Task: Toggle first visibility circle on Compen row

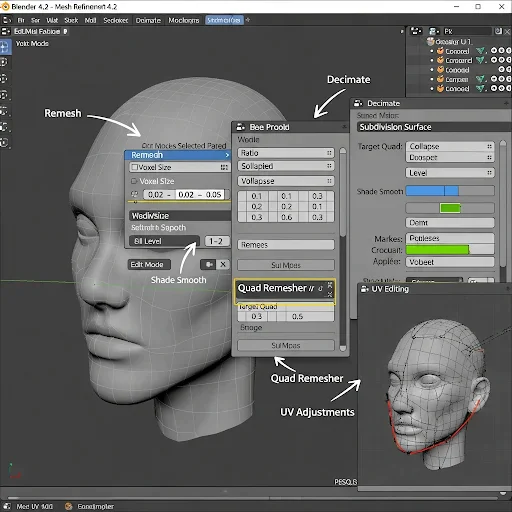Action: pyautogui.click(x=494, y=79)
